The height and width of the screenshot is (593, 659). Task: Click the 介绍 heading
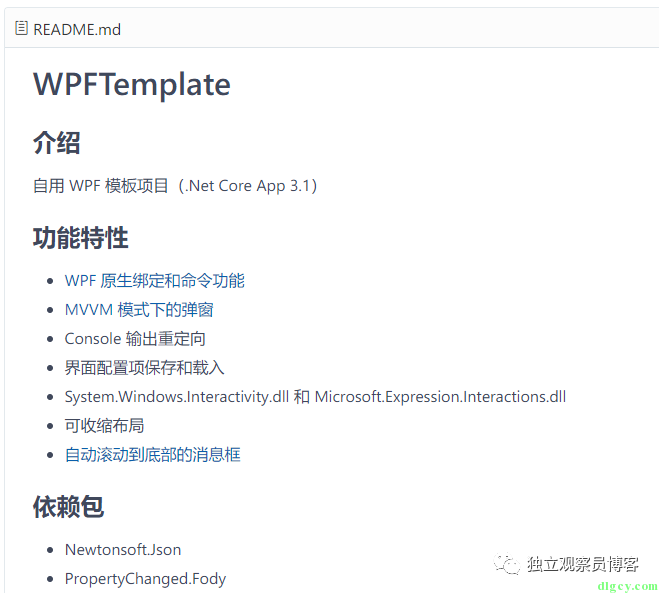pos(57,143)
